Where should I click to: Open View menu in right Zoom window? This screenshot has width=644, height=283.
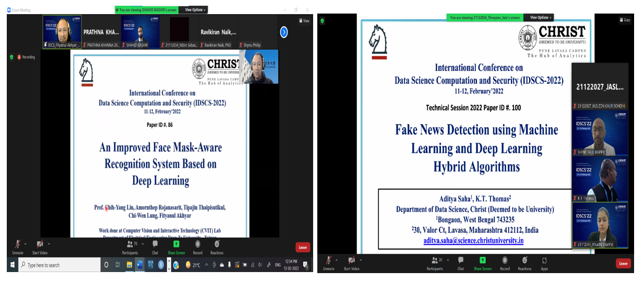(x=625, y=21)
